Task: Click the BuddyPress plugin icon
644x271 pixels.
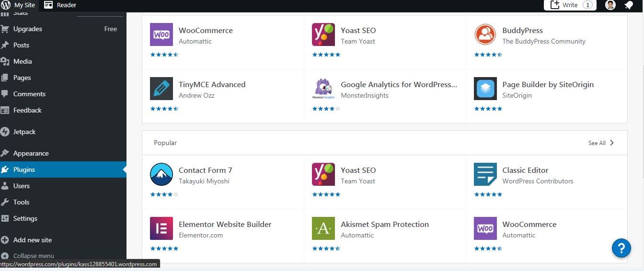Action: click(x=485, y=34)
